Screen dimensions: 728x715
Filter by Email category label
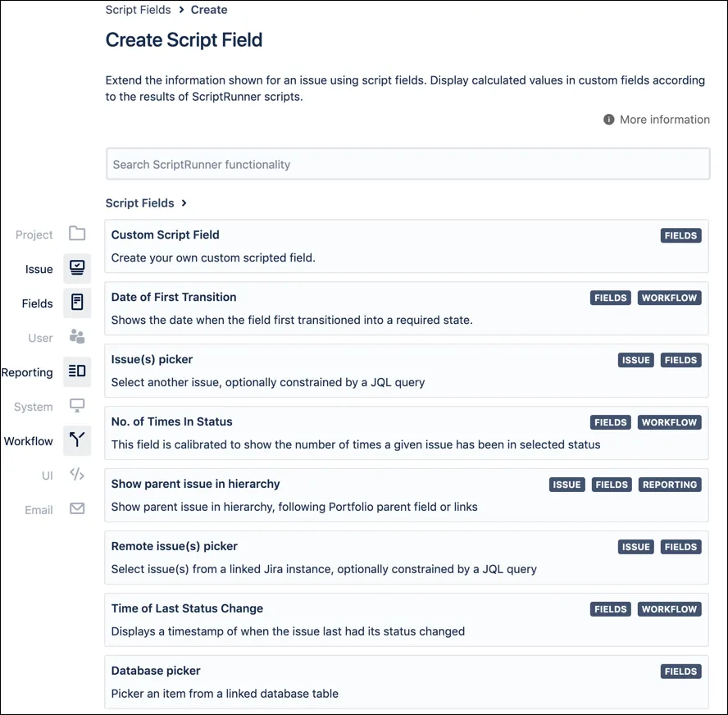pyautogui.click(x=39, y=510)
